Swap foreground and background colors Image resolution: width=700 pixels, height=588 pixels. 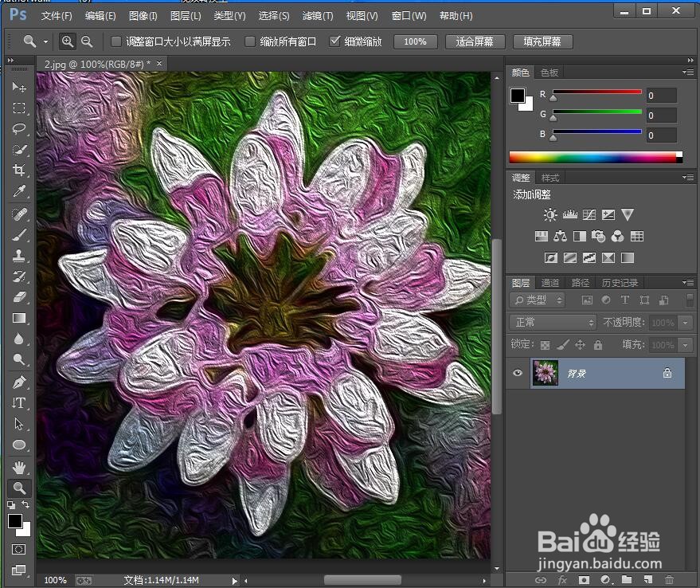point(25,504)
